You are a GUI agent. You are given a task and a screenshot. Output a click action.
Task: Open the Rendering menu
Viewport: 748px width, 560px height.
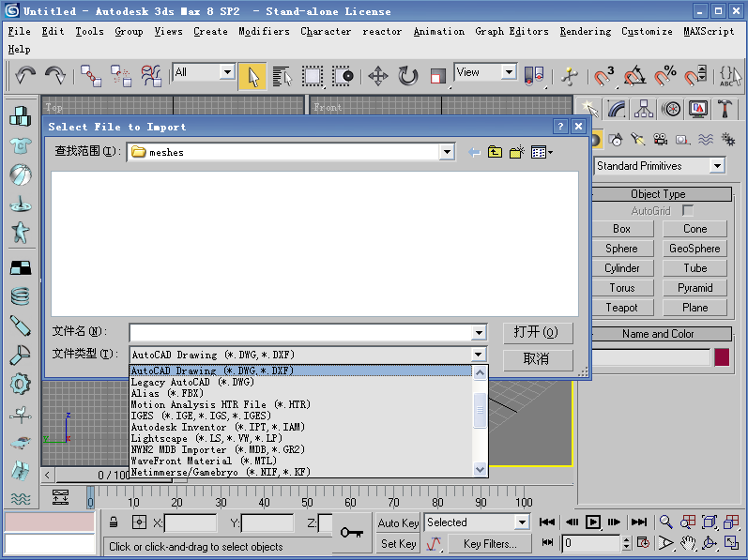click(x=585, y=32)
